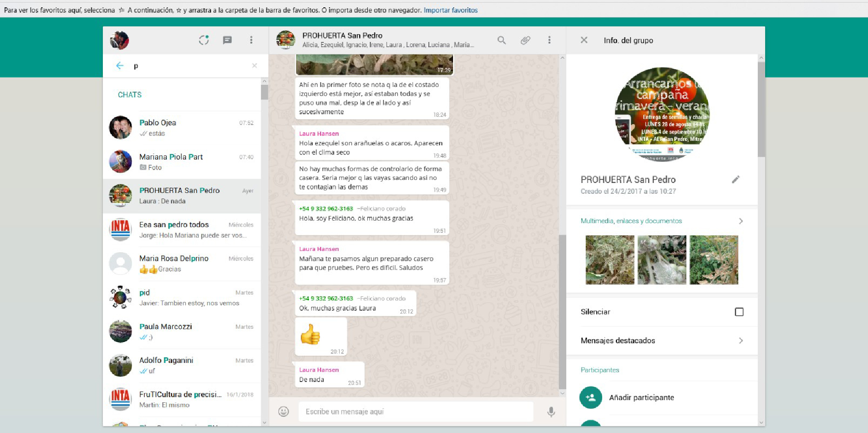Click Añadir participante button

click(x=641, y=398)
